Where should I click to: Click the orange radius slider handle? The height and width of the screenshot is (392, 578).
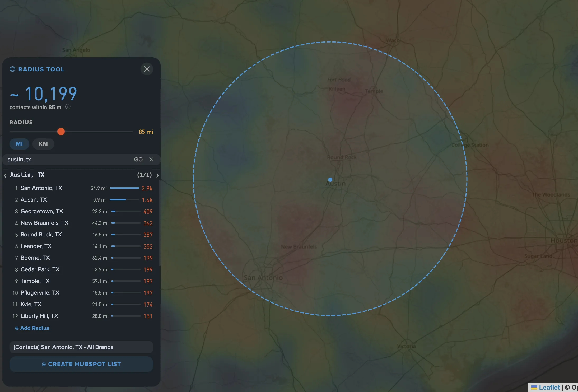[61, 132]
